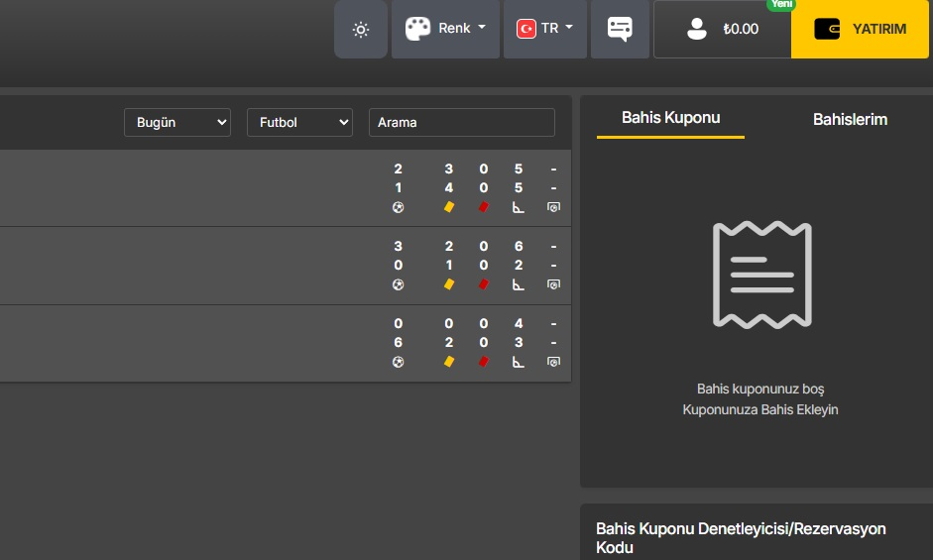Screen dimensions: 933x560
Task: Switch to the Bahislerim tab
Action: [x=850, y=119]
